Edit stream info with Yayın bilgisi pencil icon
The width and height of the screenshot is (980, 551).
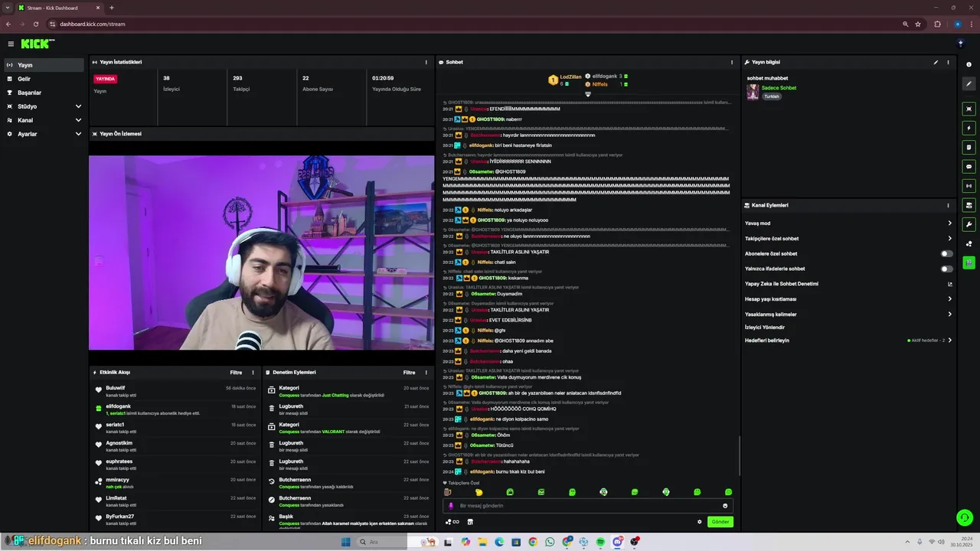pyautogui.click(x=936, y=62)
